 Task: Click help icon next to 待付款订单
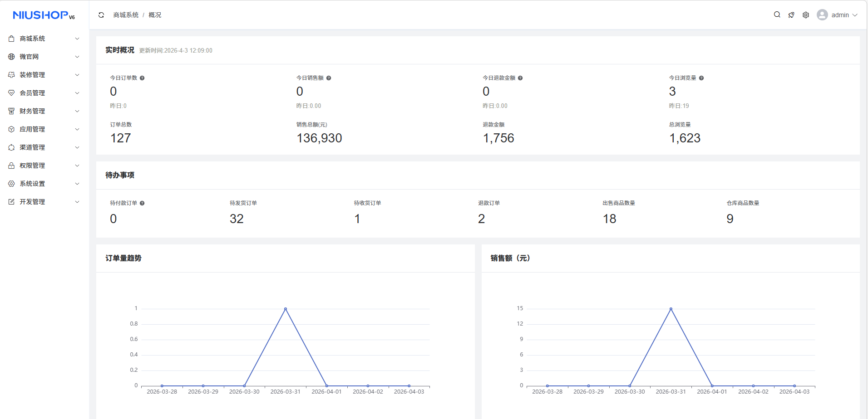pyautogui.click(x=142, y=203)
